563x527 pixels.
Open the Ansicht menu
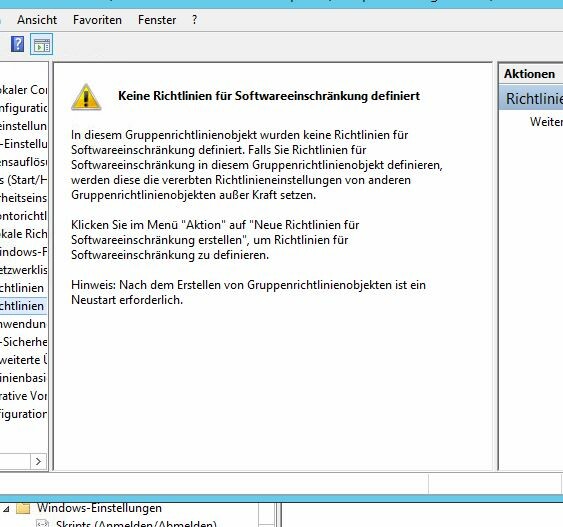pyautogui.click(x=37, y=20)
